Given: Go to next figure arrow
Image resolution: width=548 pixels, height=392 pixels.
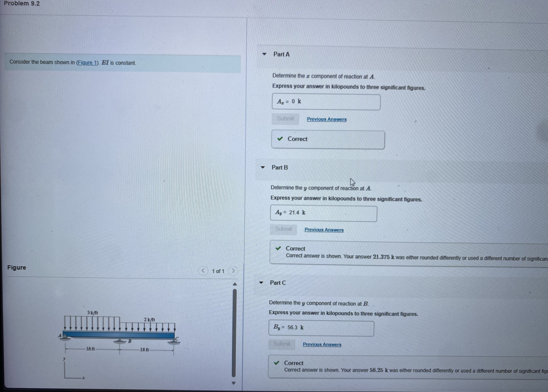Looking at the screenshot, I should click(233, 271).
